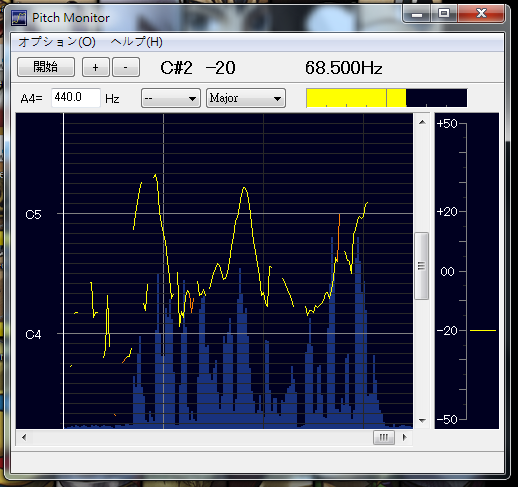The image size is (518, 487).
Task: Click the A4 frequency field showing 440.0
Action: [76, 98]
